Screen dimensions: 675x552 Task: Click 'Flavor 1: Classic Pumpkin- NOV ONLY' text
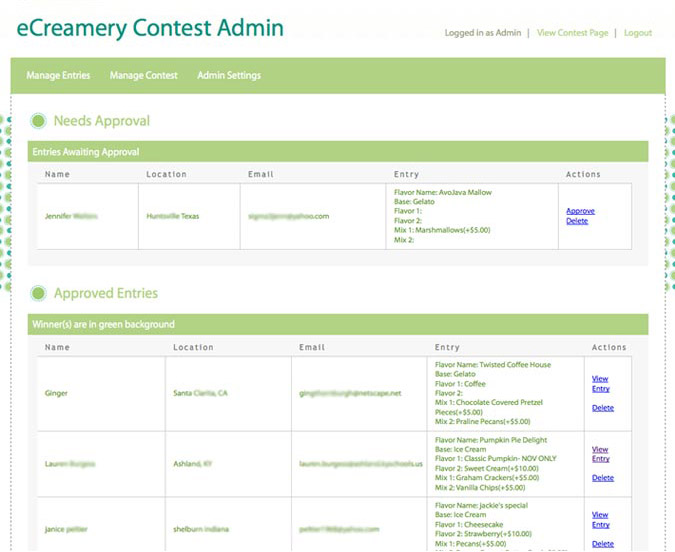click(495, 459)
